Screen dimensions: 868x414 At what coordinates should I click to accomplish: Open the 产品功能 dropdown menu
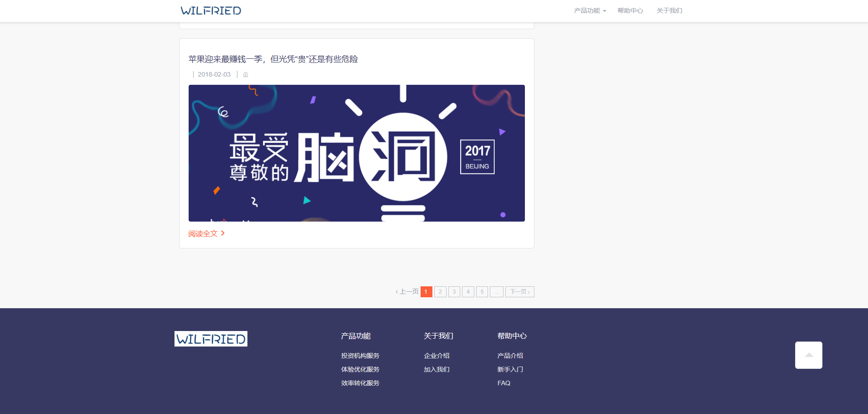pos(590,10)
